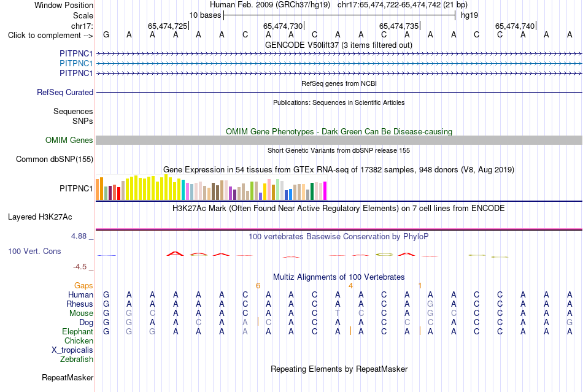Click the 65,474,725 position label
The width and height of the screenshot is (583, 392).
pyautogui.click(x=168, y=26)
